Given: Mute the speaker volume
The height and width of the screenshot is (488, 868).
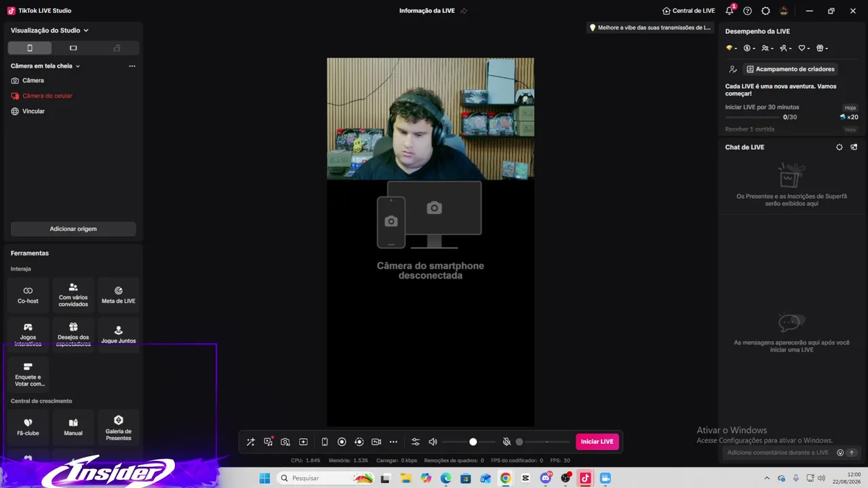Looking at the screenshot, I should pyautogui.click(x=433, y=442).
